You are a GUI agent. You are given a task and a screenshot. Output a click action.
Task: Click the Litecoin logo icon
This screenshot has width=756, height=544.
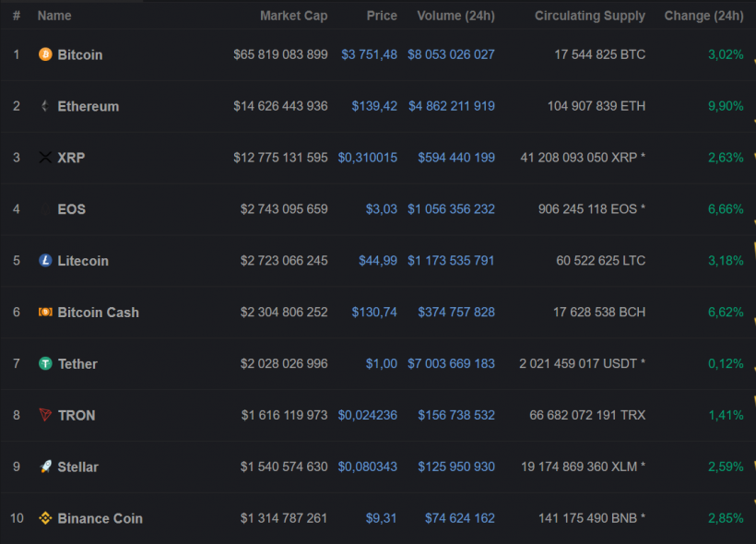pyautogui.click(x=45, y=261)
